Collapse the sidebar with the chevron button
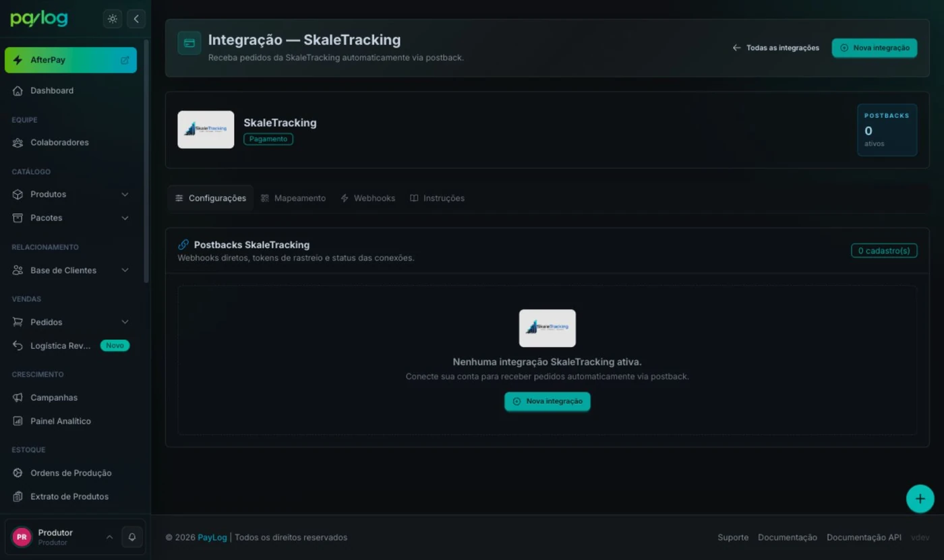Screen dimensions: 944x560 point(136,19)
